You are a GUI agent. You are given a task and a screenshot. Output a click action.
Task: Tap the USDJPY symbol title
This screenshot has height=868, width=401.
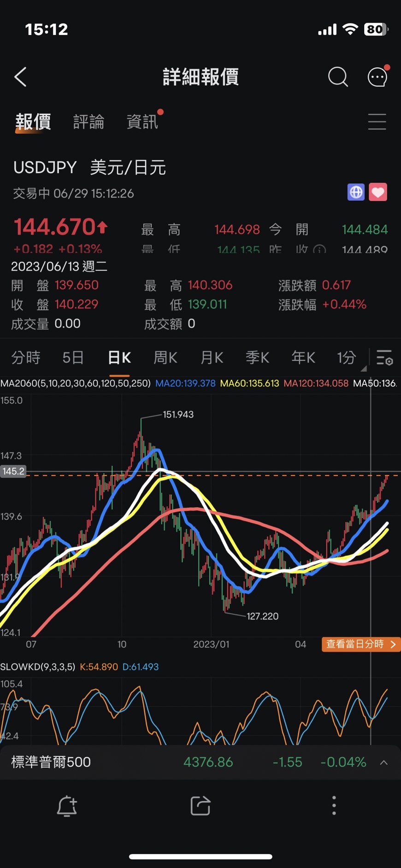pos(45,167)
